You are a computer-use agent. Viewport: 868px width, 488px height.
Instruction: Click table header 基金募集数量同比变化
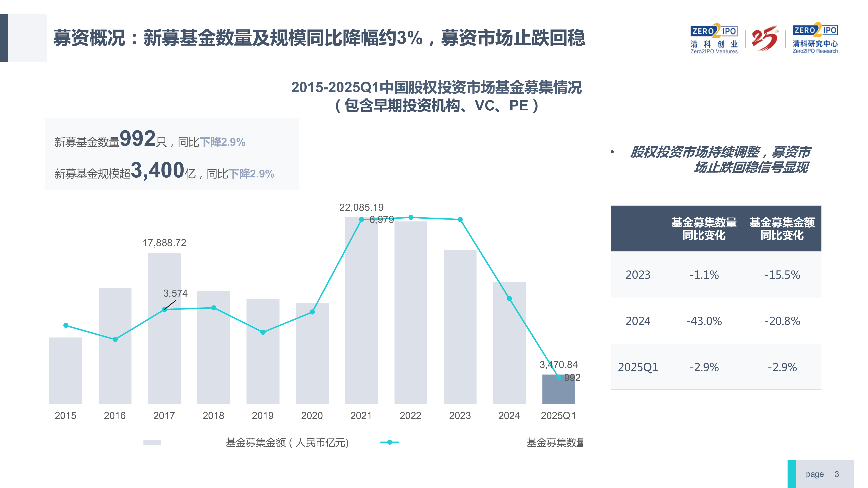point(704,229)
